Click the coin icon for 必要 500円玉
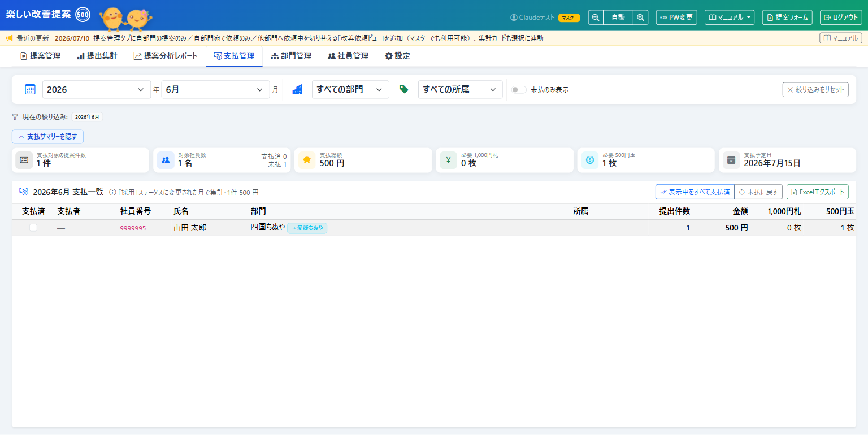 coord(590,160)
